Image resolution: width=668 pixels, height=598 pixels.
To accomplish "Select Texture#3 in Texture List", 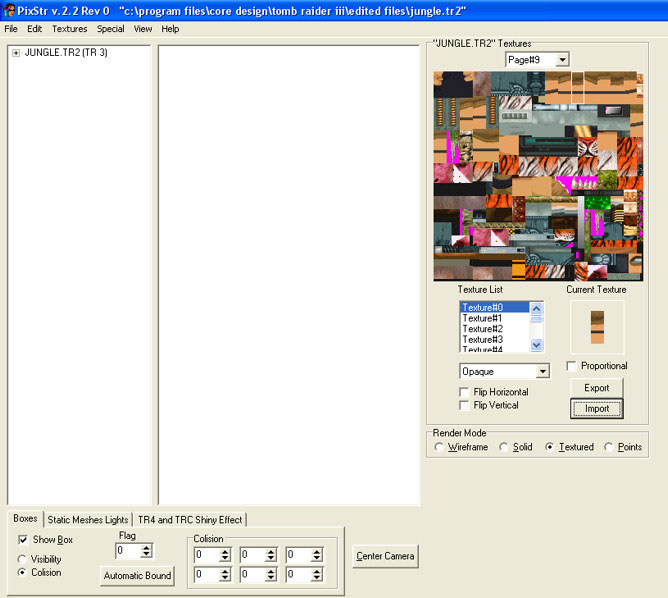I will click(x=495, y=339).
